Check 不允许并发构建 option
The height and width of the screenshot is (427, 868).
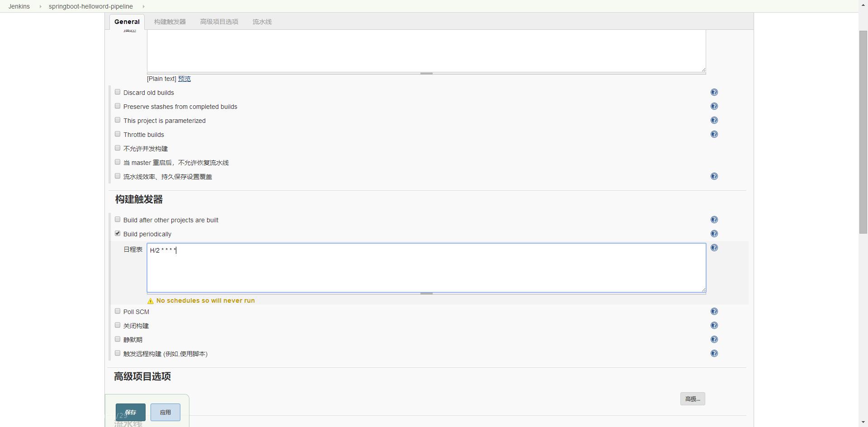[118, 148]
